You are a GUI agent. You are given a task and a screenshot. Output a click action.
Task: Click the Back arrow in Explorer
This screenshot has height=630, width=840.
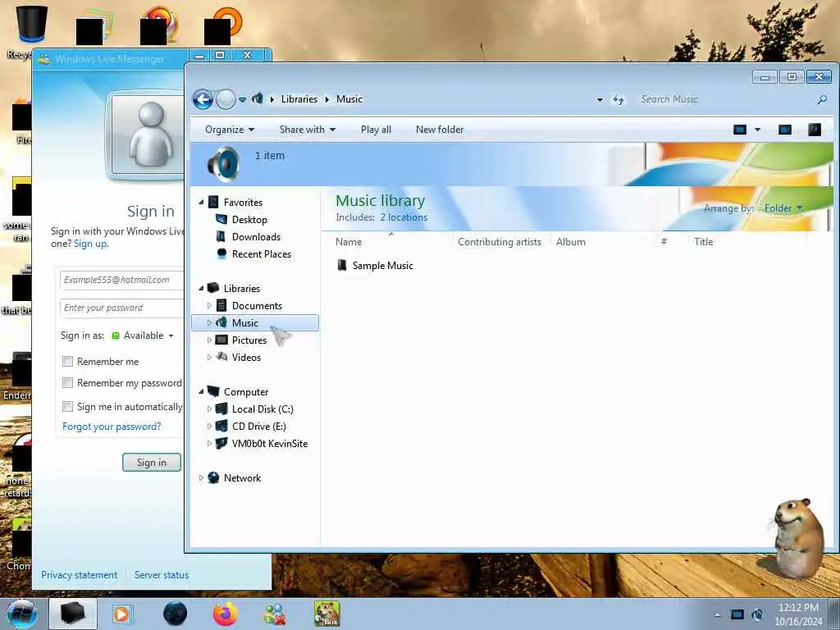[x=203, y=99]
